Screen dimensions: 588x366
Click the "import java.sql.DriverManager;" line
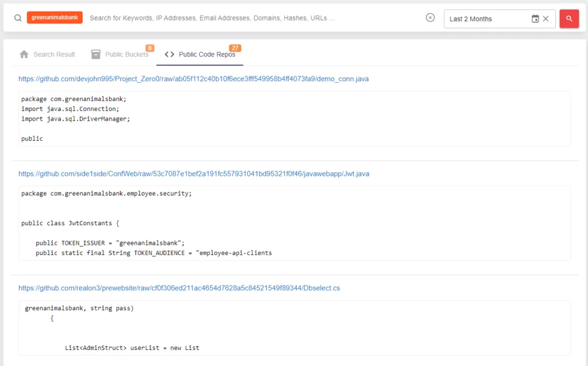click(x=76, y=118)
